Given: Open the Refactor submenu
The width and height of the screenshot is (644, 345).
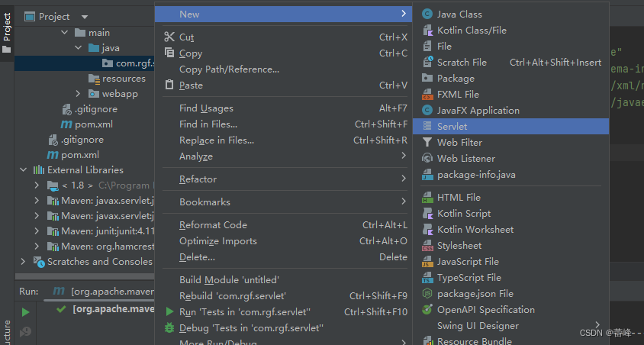Looking at the screenshot, I should (198, 179).
